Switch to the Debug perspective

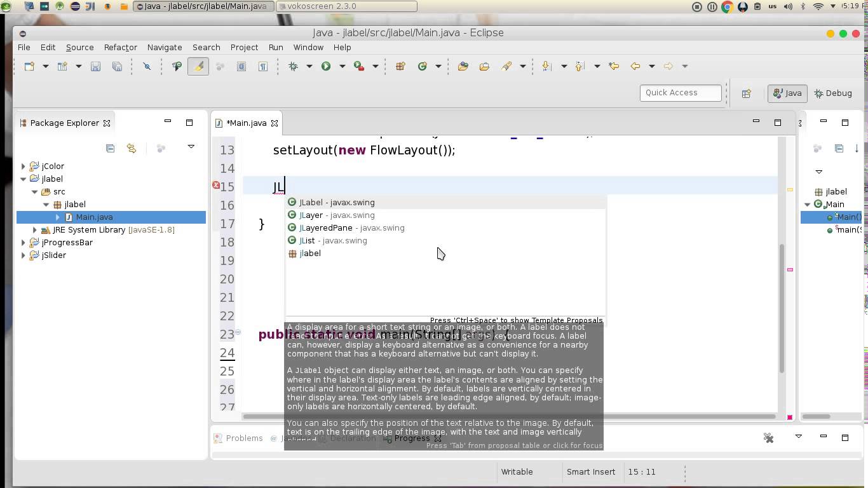(833, 93)
